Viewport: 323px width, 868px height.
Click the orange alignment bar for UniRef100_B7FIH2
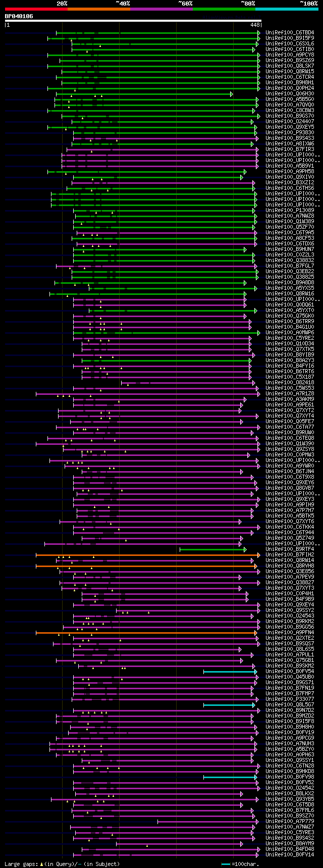(x=148, y=555)
